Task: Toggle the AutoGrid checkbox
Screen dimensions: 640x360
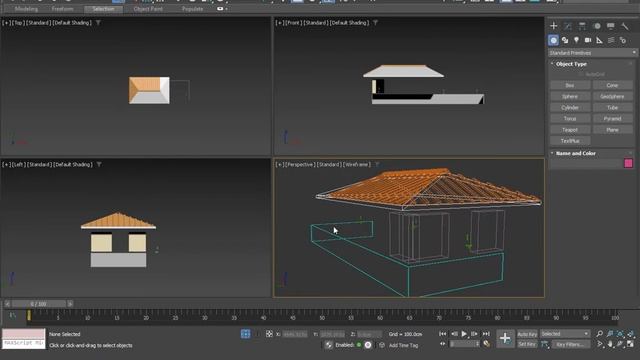Action: [582, 74]
